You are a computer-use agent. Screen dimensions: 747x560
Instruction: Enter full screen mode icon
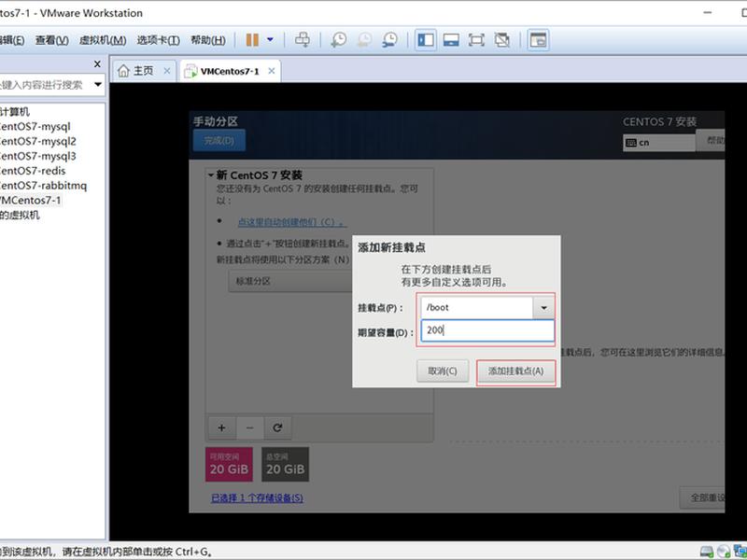[x=476, y=39]
